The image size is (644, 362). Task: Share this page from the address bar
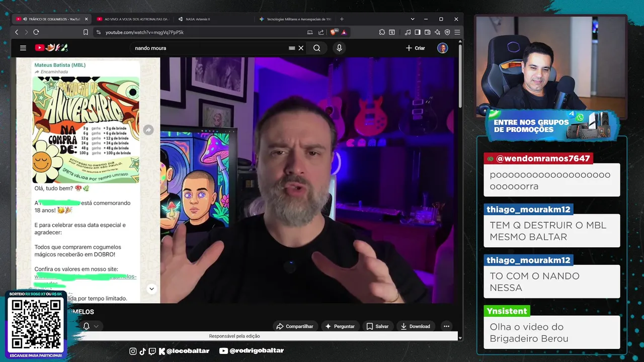coord(321,32)
